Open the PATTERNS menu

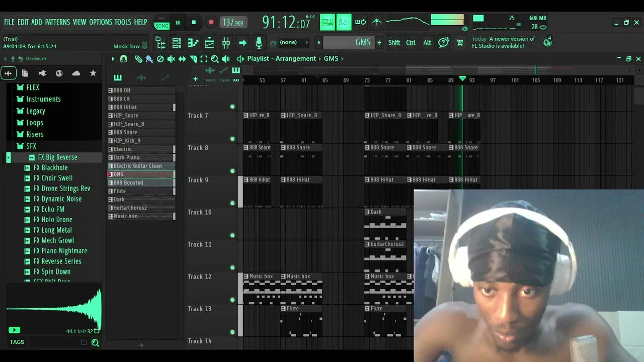57,22
